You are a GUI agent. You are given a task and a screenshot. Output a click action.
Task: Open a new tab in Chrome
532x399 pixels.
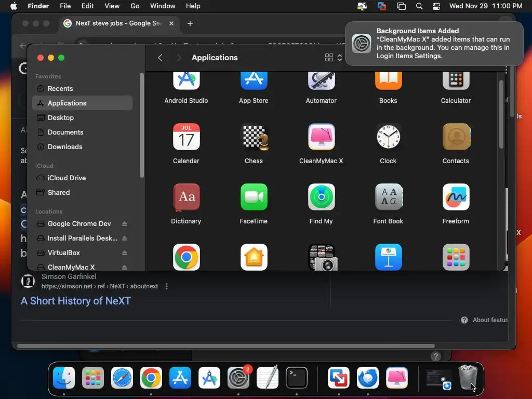(x=190, y=23)
